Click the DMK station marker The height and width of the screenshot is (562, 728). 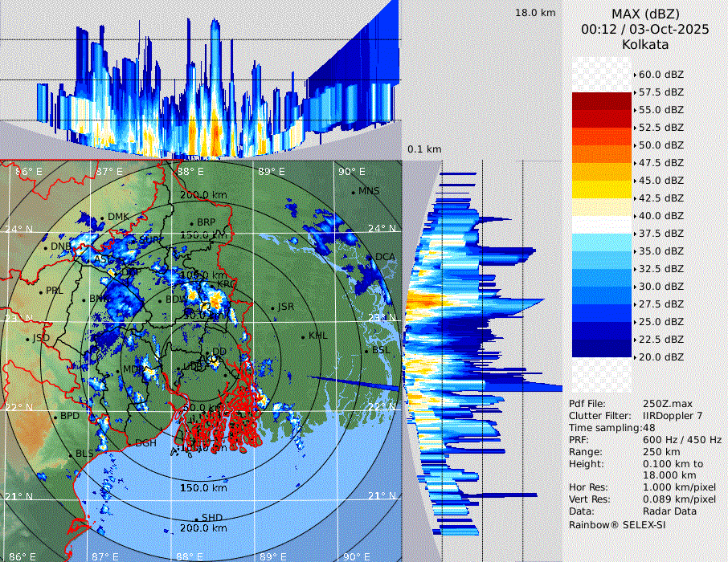pos(102,218)
